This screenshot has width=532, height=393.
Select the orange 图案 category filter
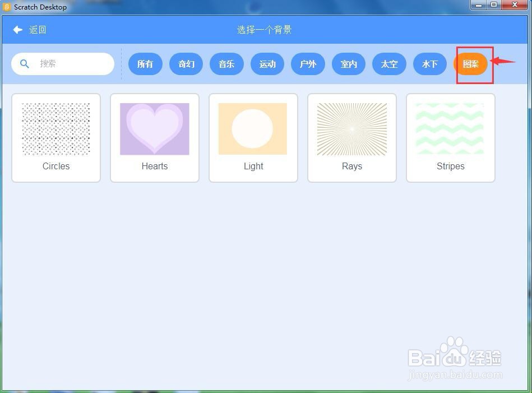(470, 64)
